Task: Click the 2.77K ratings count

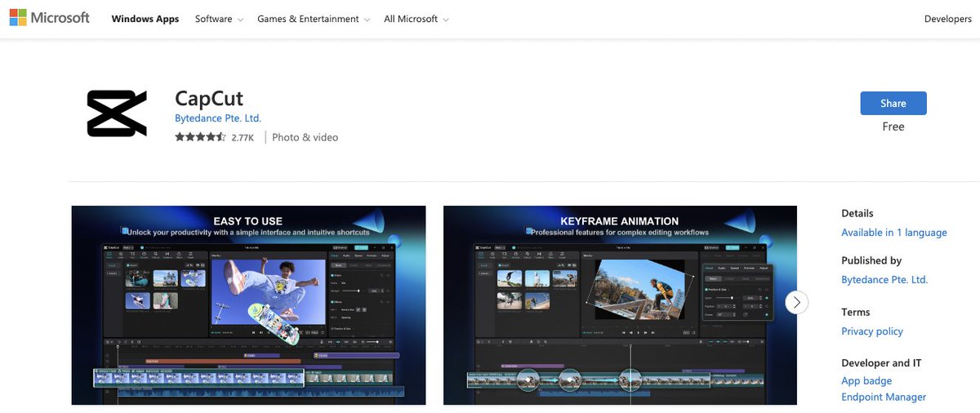Action: tap(243, 138)
